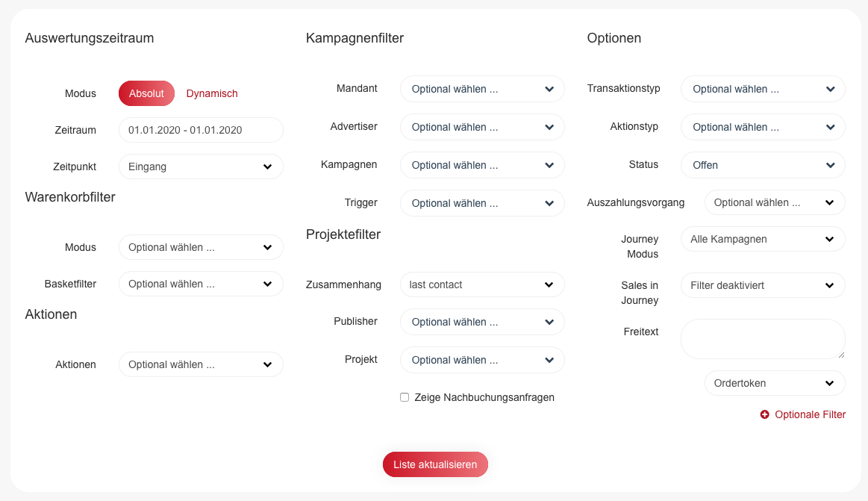Click the arrow icon of Zusammenhang last contact
The height and width of the screenshot is (501, 868).
tap(549, 284)
